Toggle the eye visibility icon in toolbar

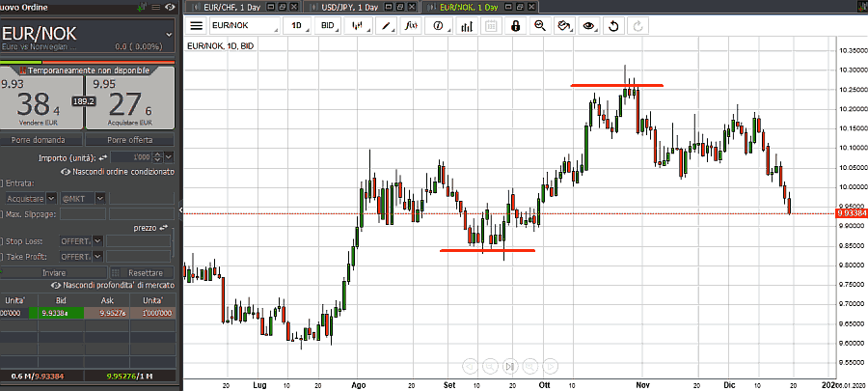pyautogui.click(x=590, y=26)
